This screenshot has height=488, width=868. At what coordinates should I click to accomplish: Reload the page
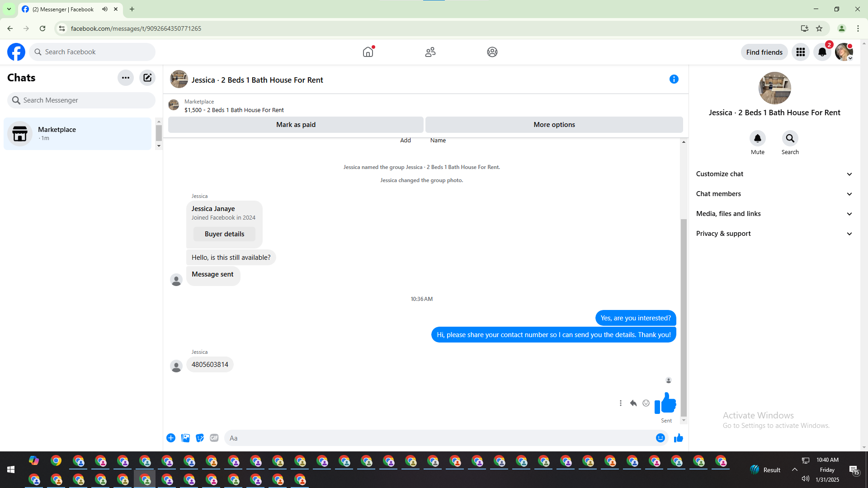[x=42, y=28]
